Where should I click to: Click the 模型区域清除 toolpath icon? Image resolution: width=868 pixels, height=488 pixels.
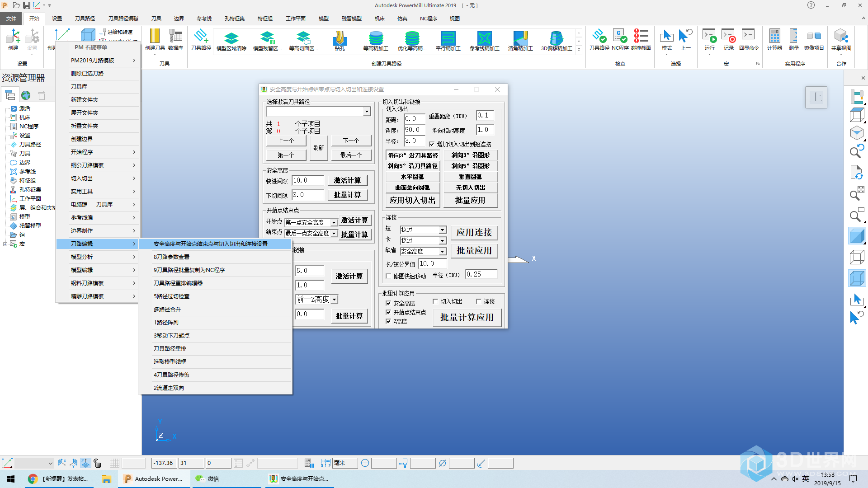[x=231, y=41]
